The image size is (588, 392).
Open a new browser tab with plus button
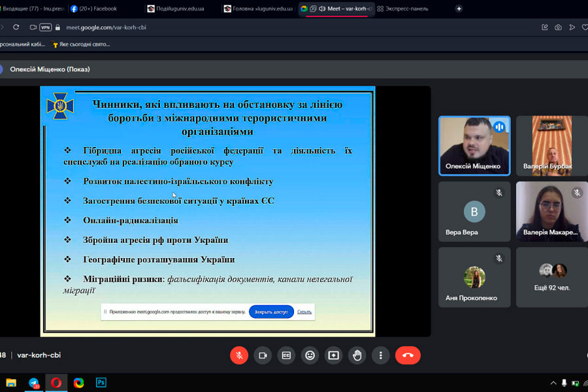(459, 8)
